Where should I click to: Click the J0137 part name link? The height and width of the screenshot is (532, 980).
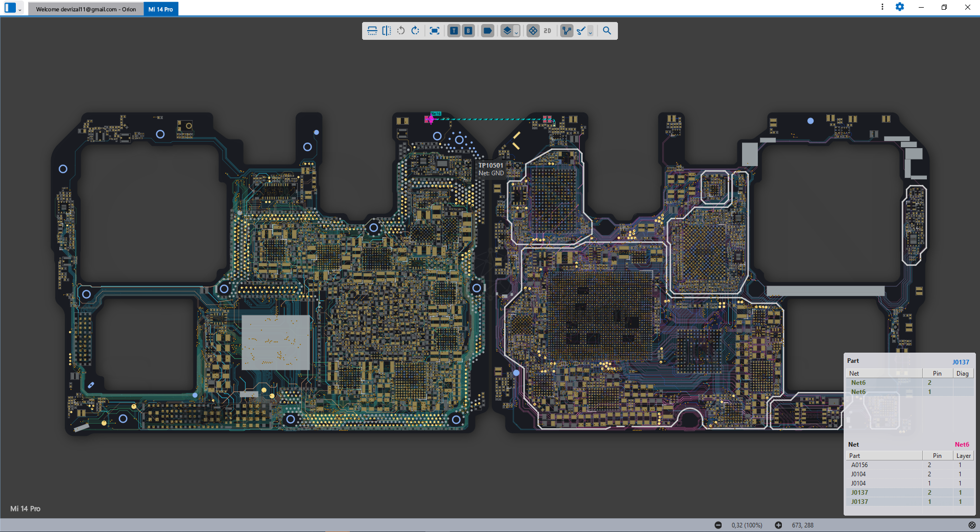tap(961, 362)
